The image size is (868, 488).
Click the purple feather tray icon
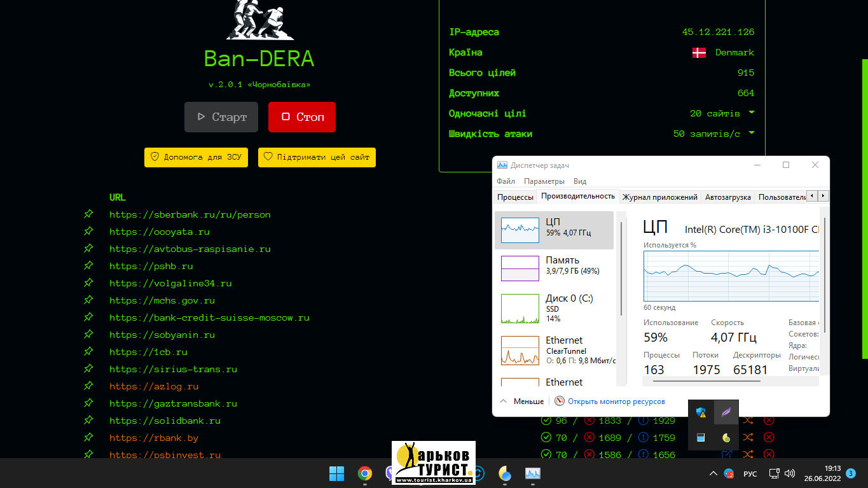point(726,413)
